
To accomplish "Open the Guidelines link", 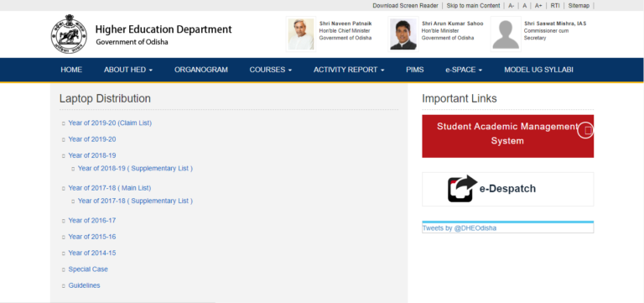I will click(84, 285).
